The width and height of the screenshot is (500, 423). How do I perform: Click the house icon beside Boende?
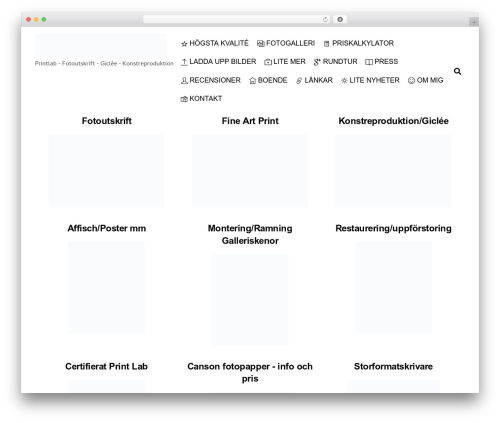click(x=253, y=81)
